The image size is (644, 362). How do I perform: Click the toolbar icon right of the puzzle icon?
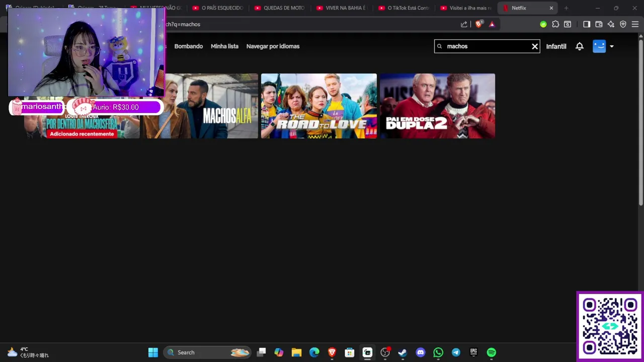tap(568, 24)
